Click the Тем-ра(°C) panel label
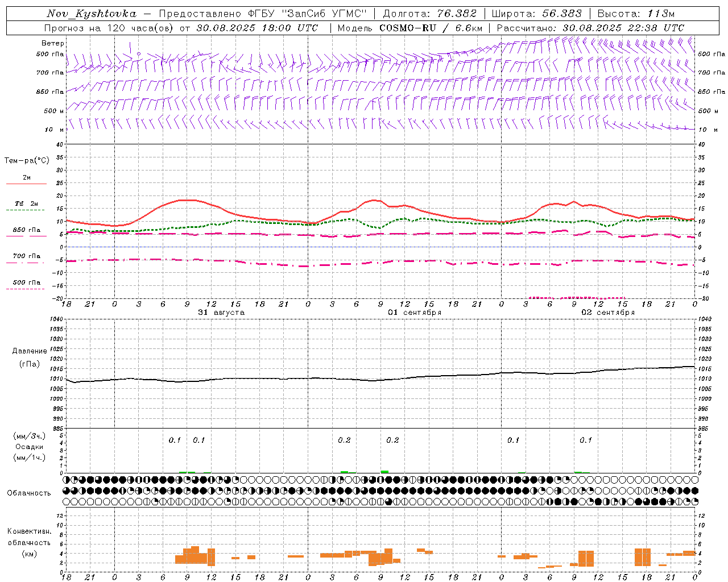The image size is (728, 582). pyautogui.click(x=27, y=161)
